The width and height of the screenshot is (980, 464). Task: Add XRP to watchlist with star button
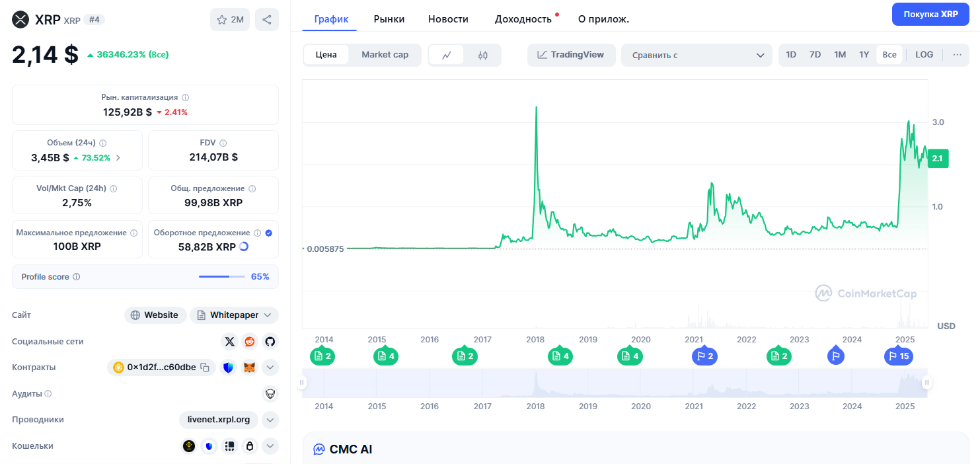click(230, 20)
